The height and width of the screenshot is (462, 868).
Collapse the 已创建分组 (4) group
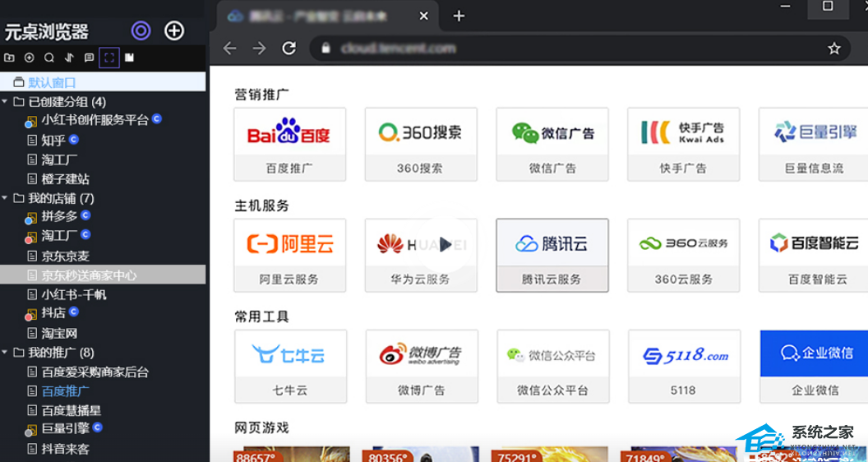click(7, 102)
